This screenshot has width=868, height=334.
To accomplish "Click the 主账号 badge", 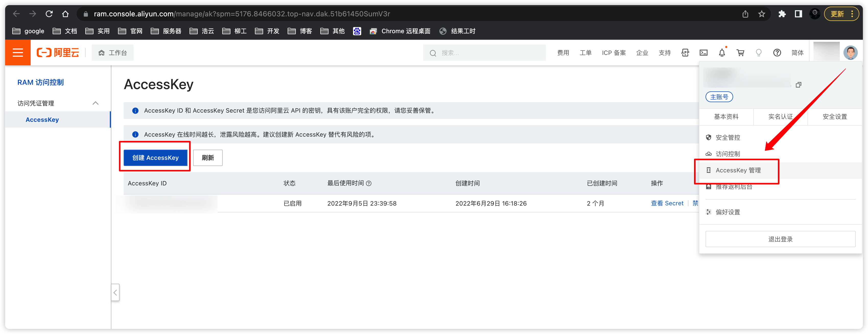I will (x=719, y=97).
